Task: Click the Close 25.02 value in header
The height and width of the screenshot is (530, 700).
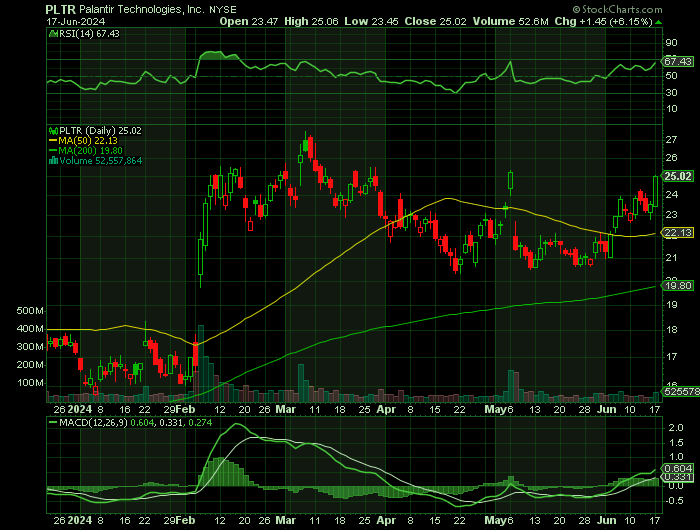Action: click(x=435, y=21)
